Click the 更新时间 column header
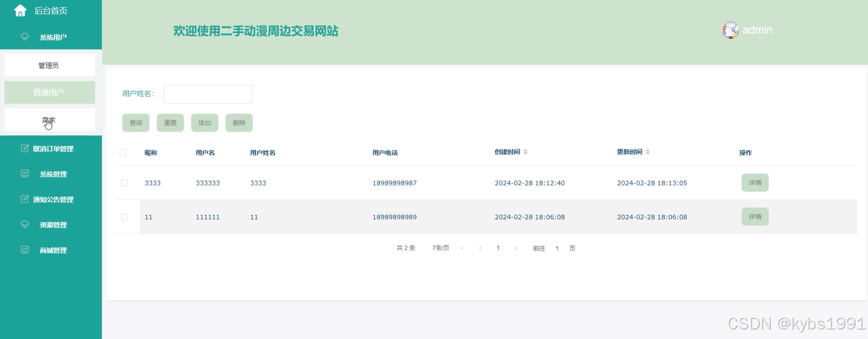 pos(629,152)
